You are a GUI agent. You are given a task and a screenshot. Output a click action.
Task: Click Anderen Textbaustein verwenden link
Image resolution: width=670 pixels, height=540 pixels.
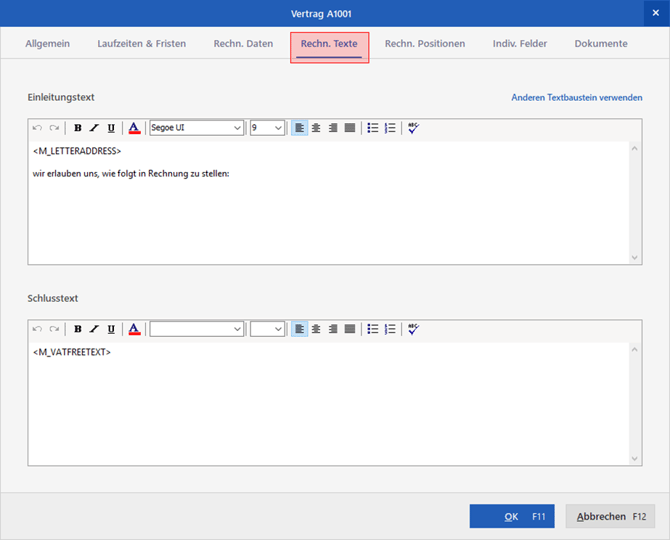[x=576, y=98]
